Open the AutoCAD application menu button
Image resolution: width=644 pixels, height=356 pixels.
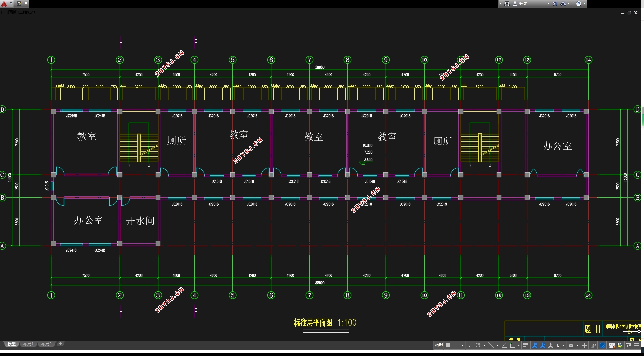(4, 4)
